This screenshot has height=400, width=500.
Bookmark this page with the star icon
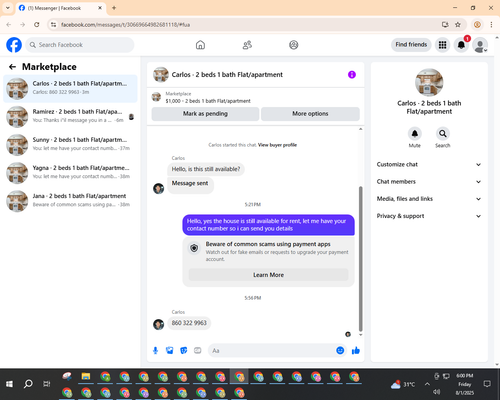coord(458,25)
